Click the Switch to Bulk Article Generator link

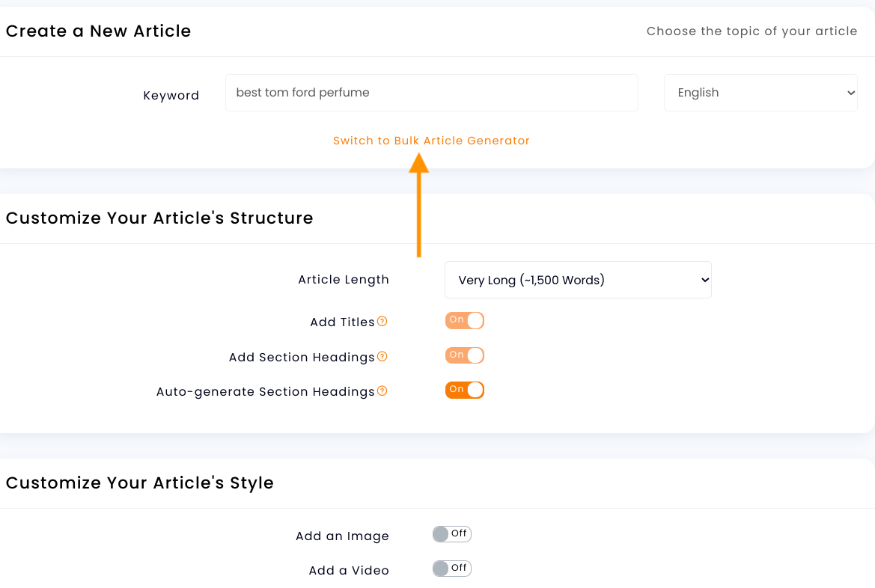pos(431,141)
